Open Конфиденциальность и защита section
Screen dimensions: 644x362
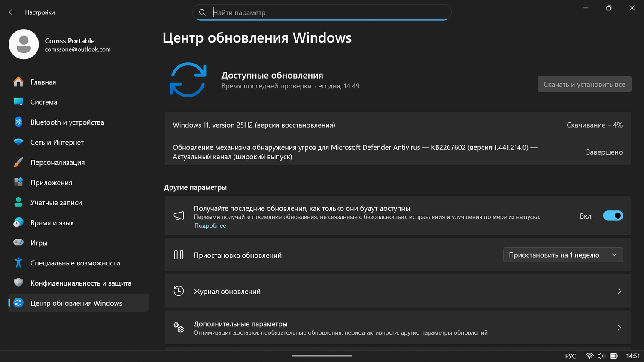pyautogui.click(x=79, y=283)
